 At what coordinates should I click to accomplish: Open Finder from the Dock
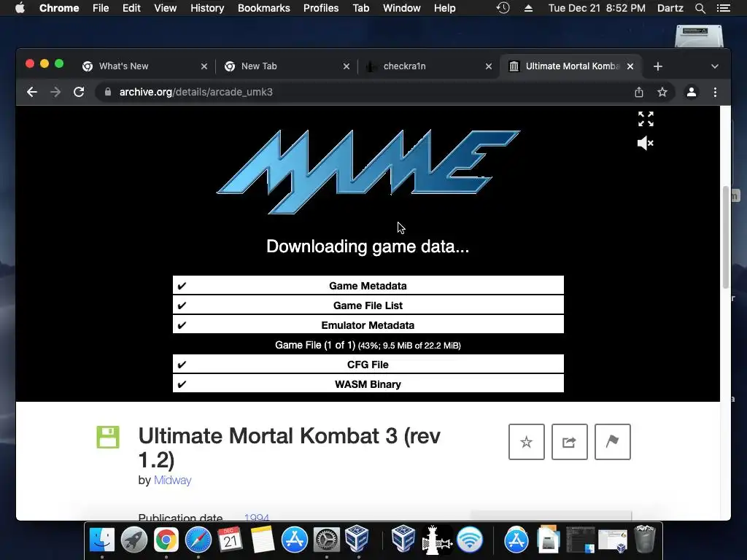102,540
